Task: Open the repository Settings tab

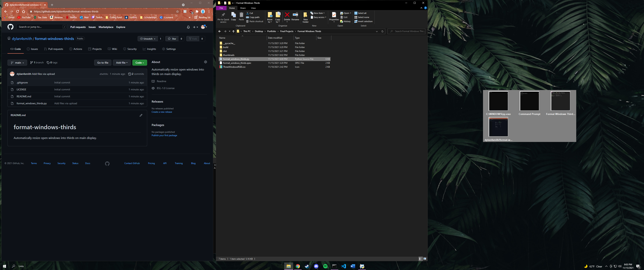Action: (x=169, y=49)
